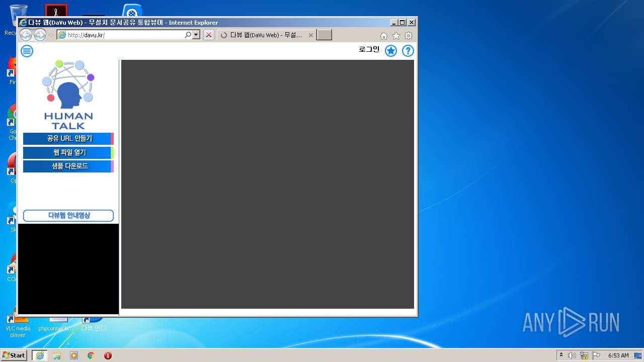The height and width of the screenshot is (362, 644).
Task: Click the star favorites icon beside 로그인
Action: click(391, 51)
